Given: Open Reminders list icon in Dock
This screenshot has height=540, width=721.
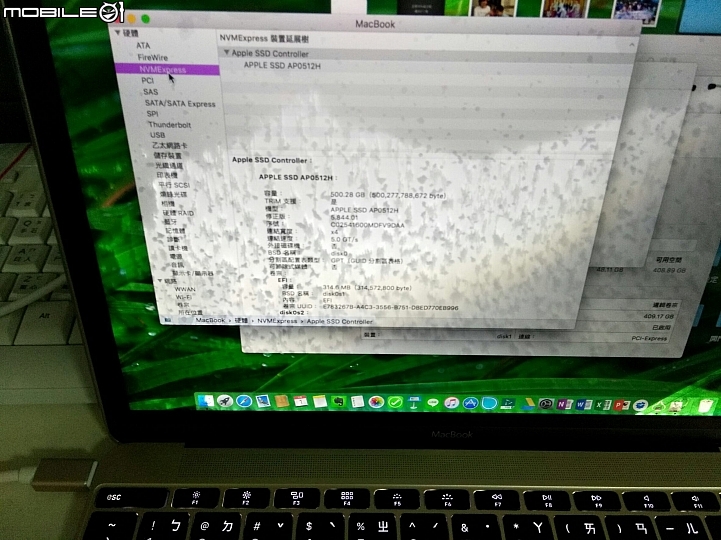Looking at the screenshot, I should pos(357,402).
